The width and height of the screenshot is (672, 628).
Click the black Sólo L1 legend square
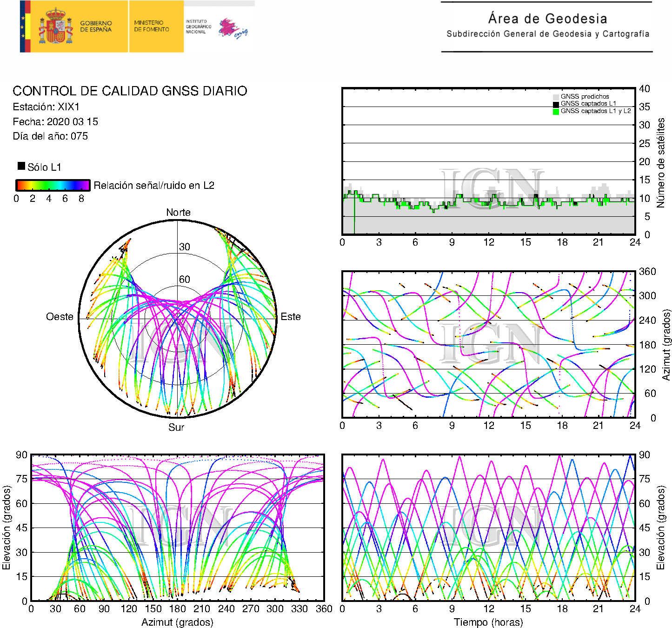click(21, 166)
